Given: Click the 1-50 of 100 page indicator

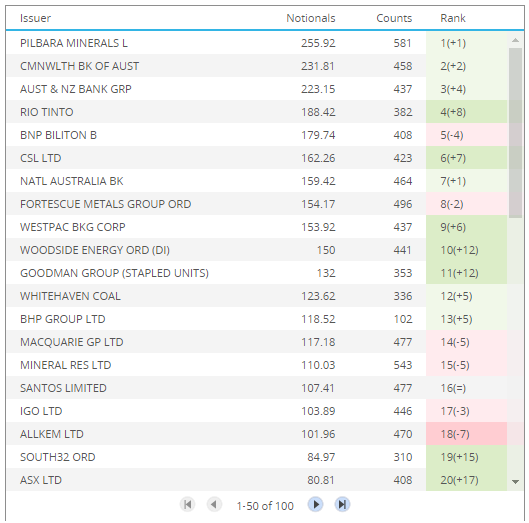Looking at the screenshot, I should click(x=265, y=506).
